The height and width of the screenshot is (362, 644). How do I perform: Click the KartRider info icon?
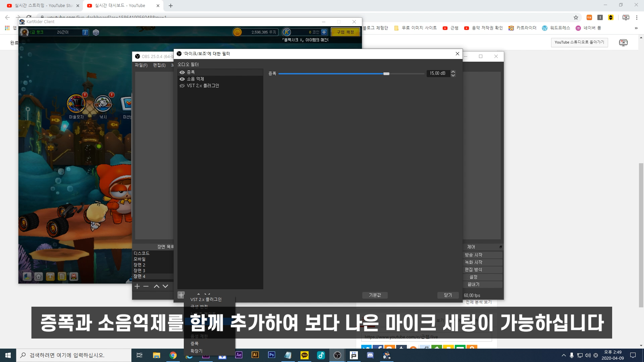(x=85, y=32)
